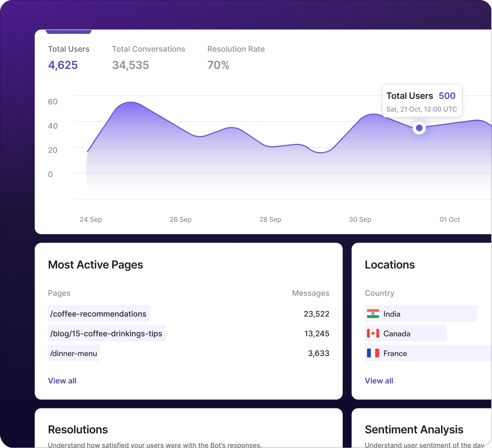Viewport: 492px width, 448px height.
Task: Click the Sentiment Analysis card heading
Action: [414, 429]
